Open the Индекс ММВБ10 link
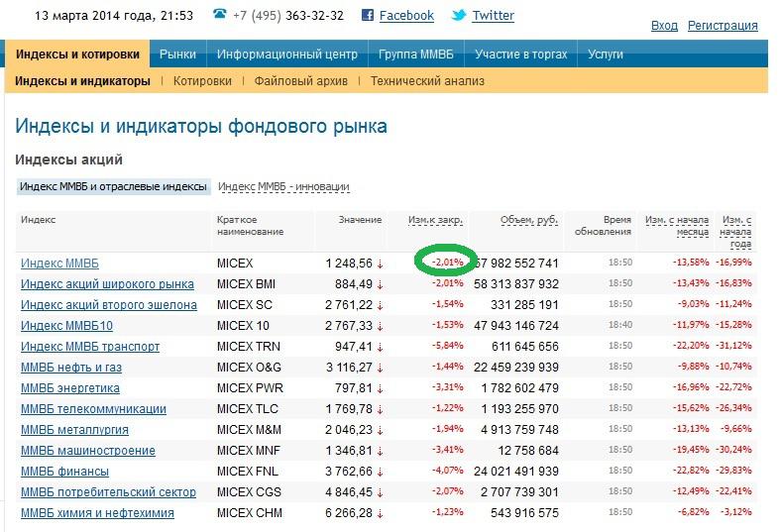The height and width of the screenshot is (532, 781). click(66, 326)
